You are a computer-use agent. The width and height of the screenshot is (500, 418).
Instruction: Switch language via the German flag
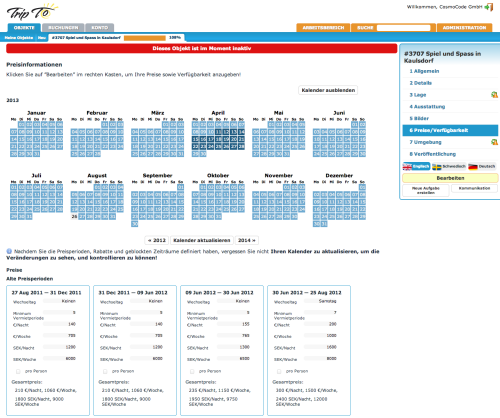(x=482, y=166)
